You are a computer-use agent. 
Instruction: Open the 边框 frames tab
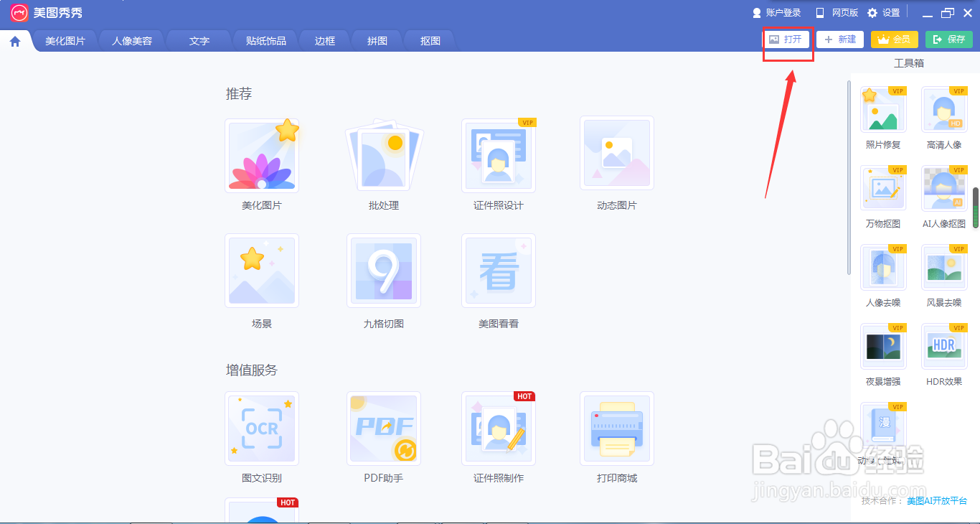[x=325, y=41]
